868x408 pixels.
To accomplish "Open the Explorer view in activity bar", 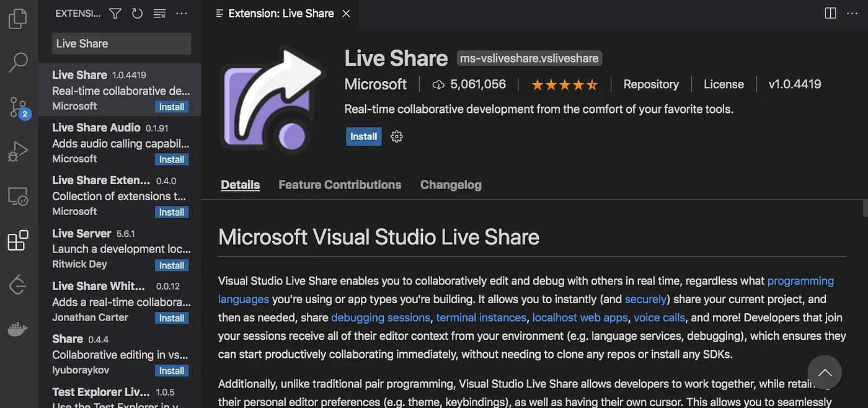I will (18, 19).
